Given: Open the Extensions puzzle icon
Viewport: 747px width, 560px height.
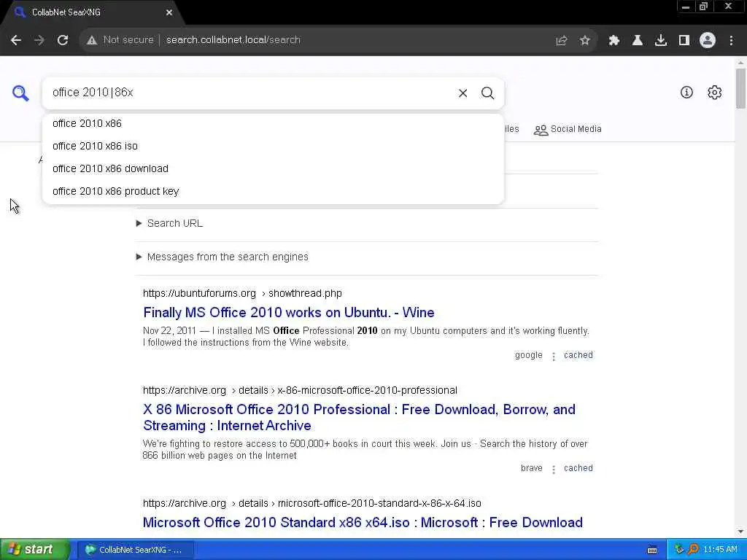Looking at the screenshot, I should tap(614, 41).
